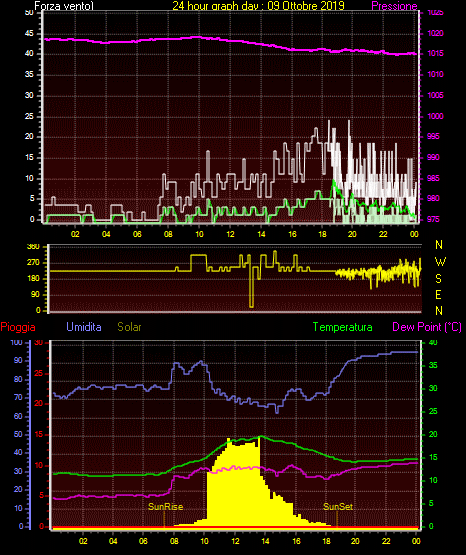Viewport: 466px width, 555px height.
Task: Click pressure axis value '1020'
Action: coord(435,33)
